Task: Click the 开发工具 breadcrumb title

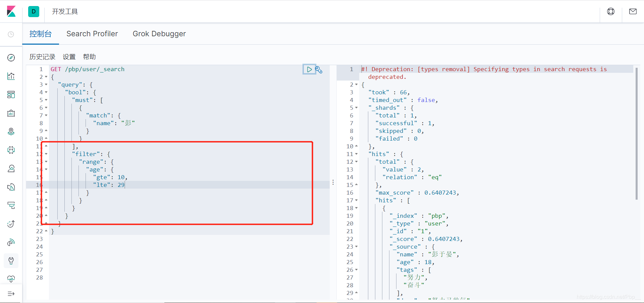Action: coord(65,11)
